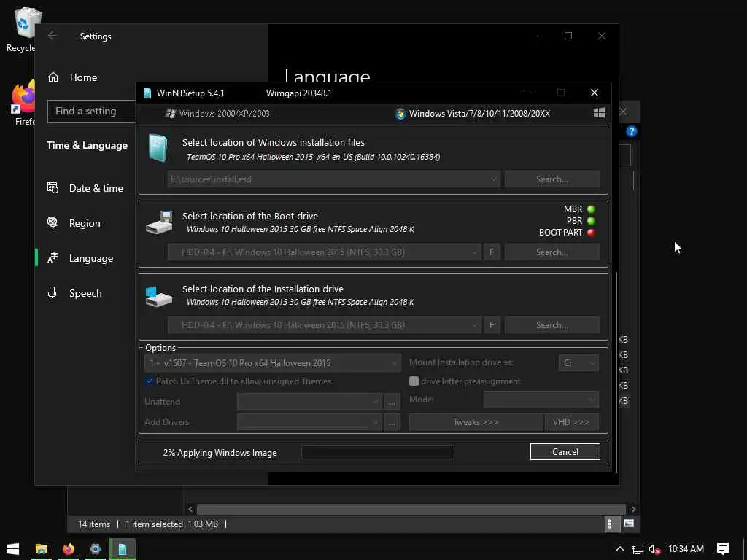Screen dimensions: 747x560
Task: Click the WinNTSetup title bar app icon
Action: point(147,93)
